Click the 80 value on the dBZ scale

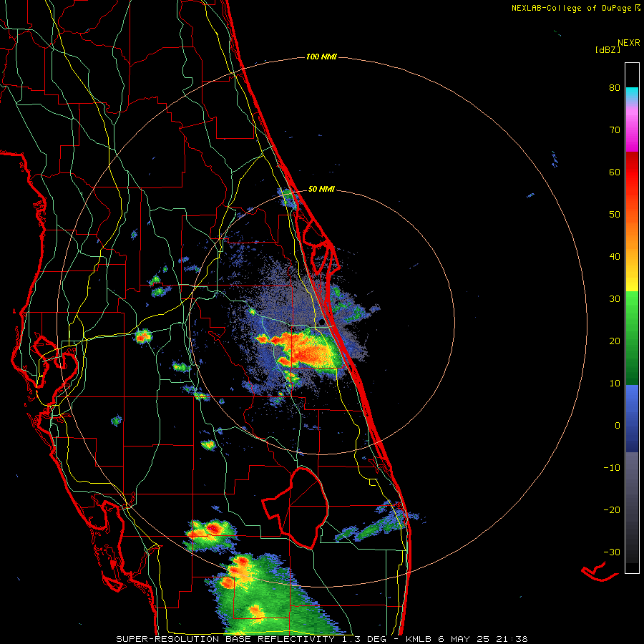tap(615, 88)
